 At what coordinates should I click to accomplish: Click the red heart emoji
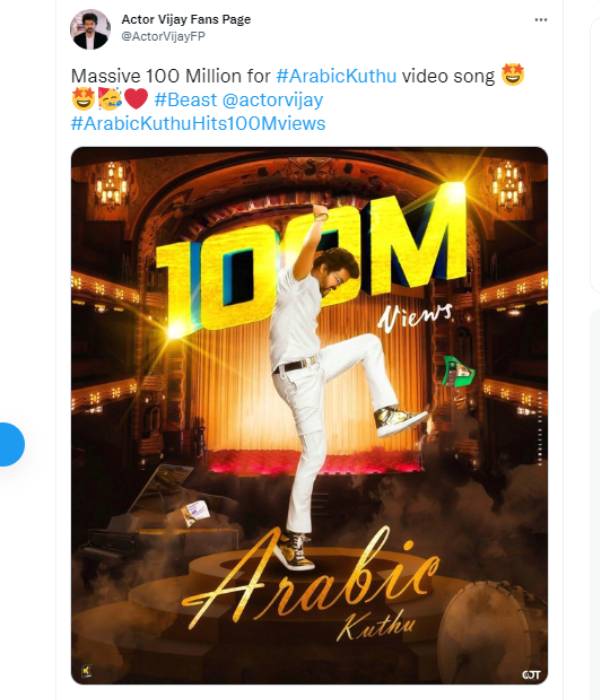pyautogui.click(x=136, y=99)
